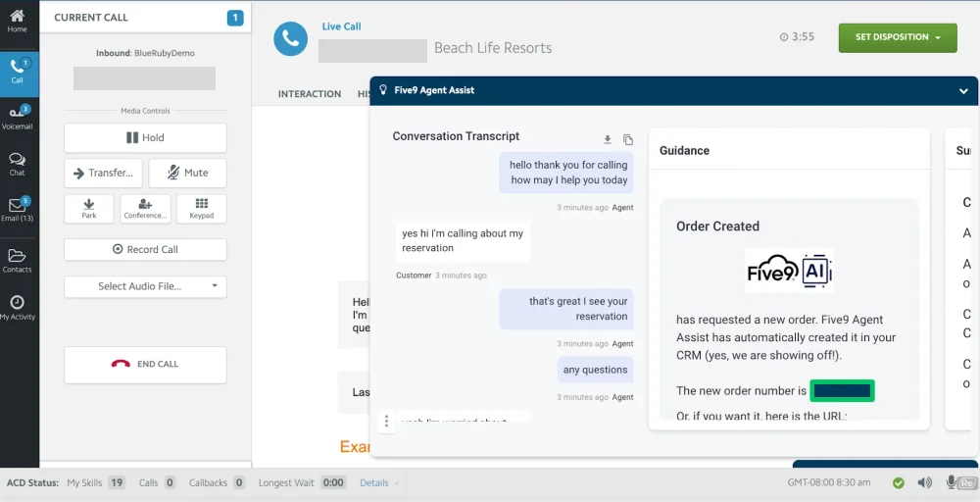Click the Live Call link

[341, 26]
